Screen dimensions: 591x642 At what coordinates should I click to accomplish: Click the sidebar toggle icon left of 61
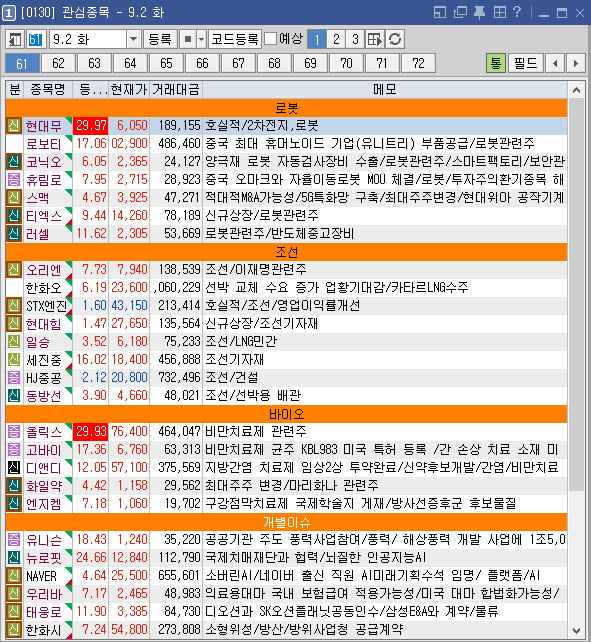(x=15, y=40)
